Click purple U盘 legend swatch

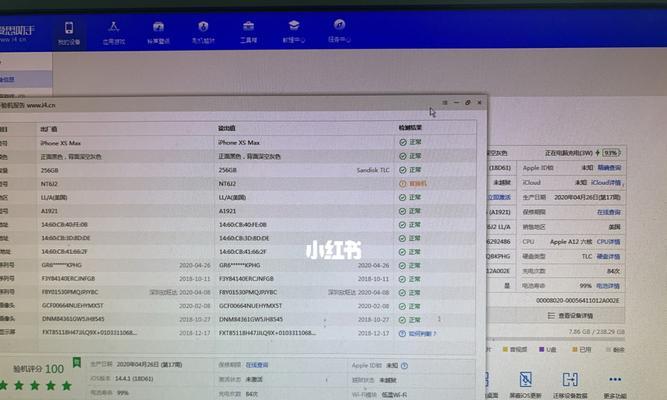(542, 349)
